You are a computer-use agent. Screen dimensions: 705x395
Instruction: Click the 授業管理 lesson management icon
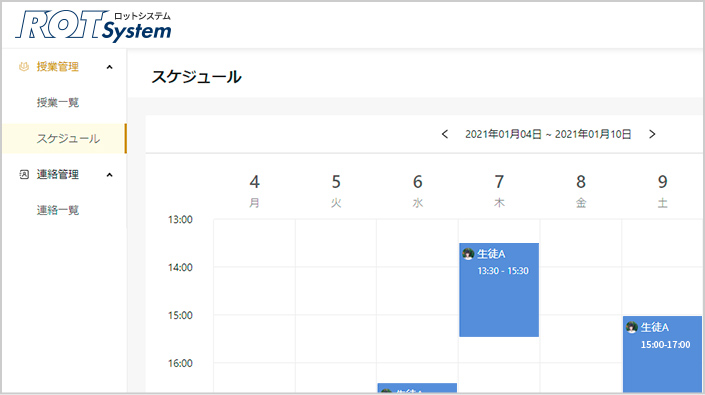tap(24, 67)
